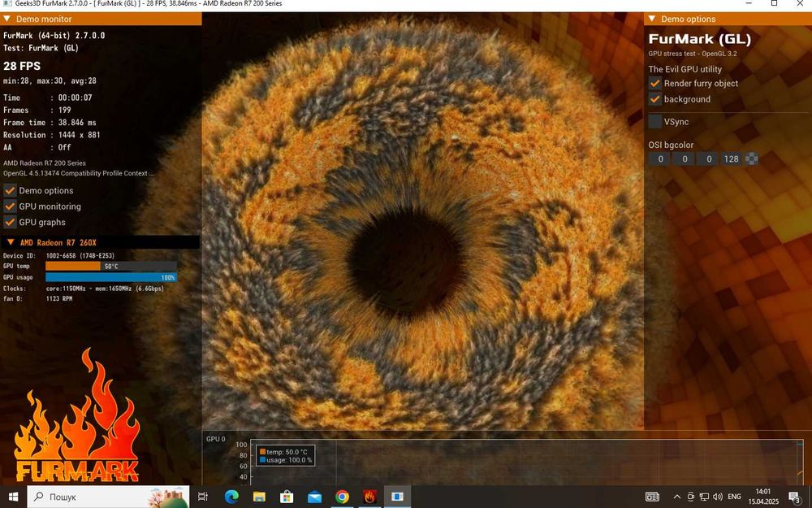Open the touch keyboard tray icon
Image resolution: width=812 pixels, height=508 pixels.
(x=653, y=497)
